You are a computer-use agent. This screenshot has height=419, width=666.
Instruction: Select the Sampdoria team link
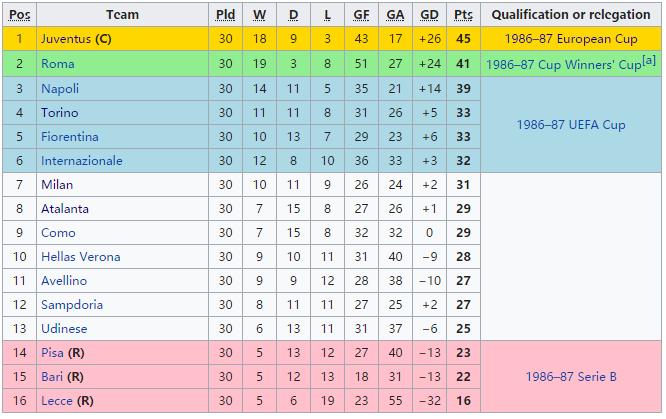71,304
